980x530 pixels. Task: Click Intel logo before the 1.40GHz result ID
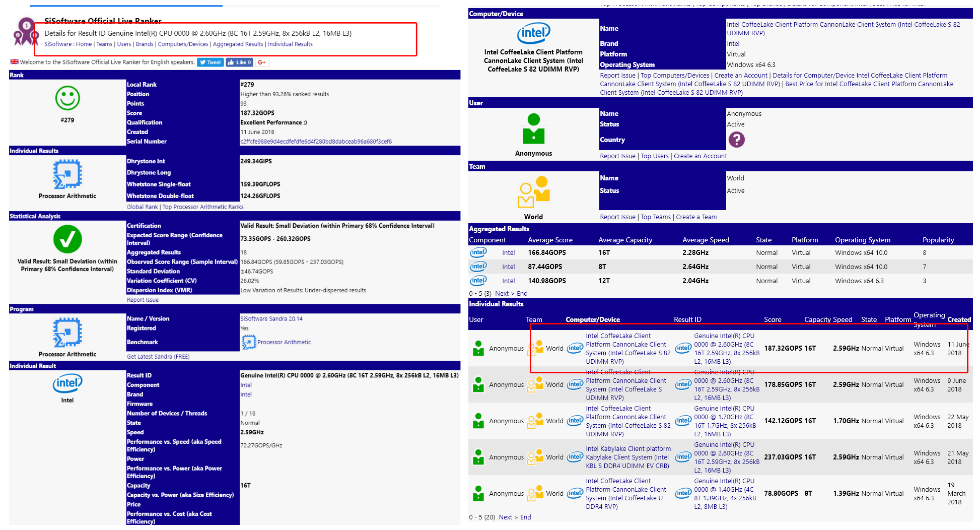(683, 493)
